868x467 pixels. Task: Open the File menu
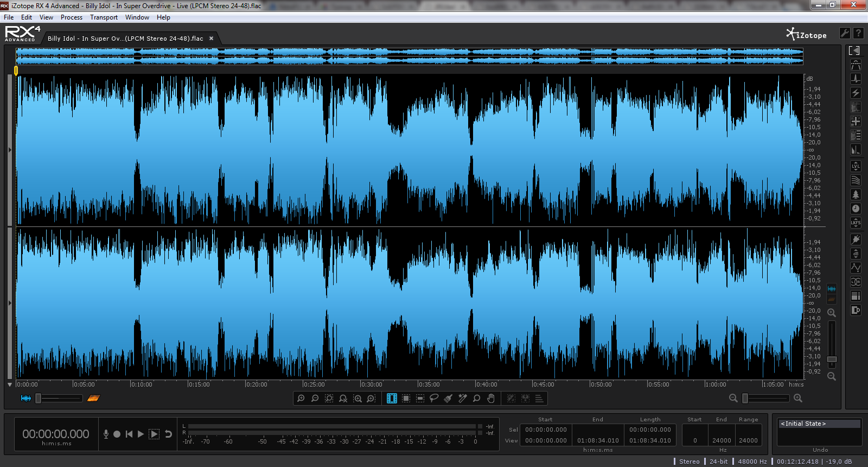(x=9, y=17)
